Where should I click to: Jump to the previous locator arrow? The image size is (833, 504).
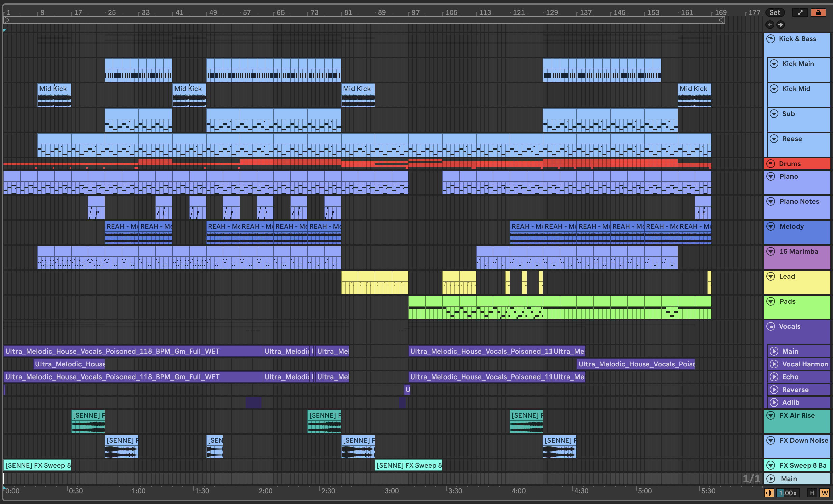(x=770, y=24)
